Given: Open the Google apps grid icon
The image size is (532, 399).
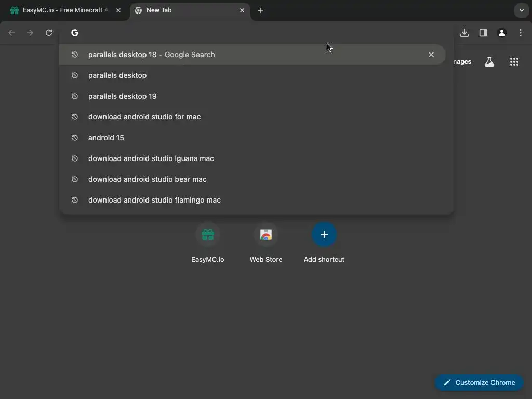Looking at the screenshot, I should [514, 62].
